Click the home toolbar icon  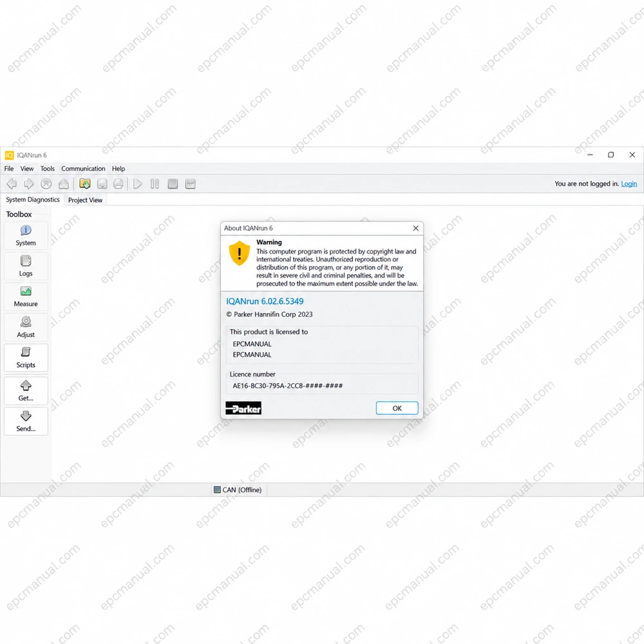(x=64, y=184)
